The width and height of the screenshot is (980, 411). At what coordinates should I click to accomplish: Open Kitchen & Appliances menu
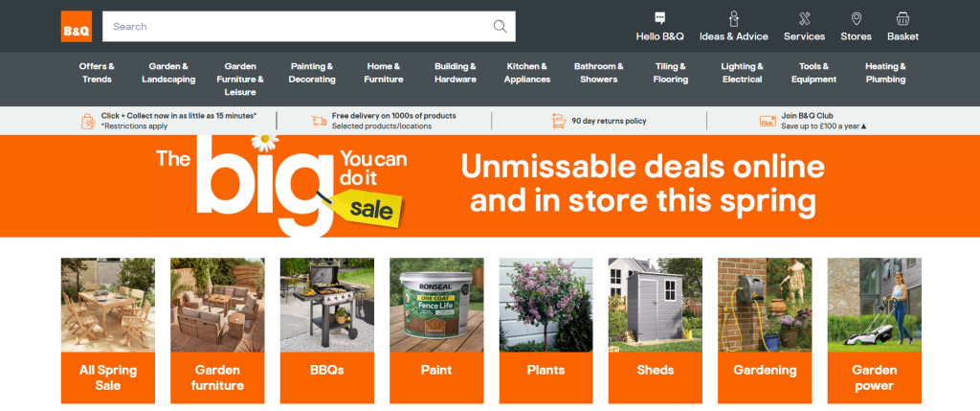527,73
